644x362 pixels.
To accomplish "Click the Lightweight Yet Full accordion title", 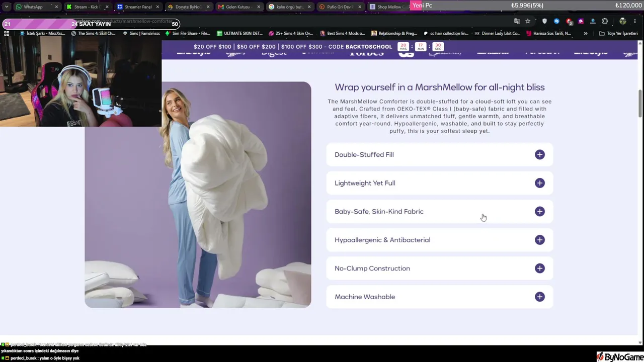I will [365, 183].
